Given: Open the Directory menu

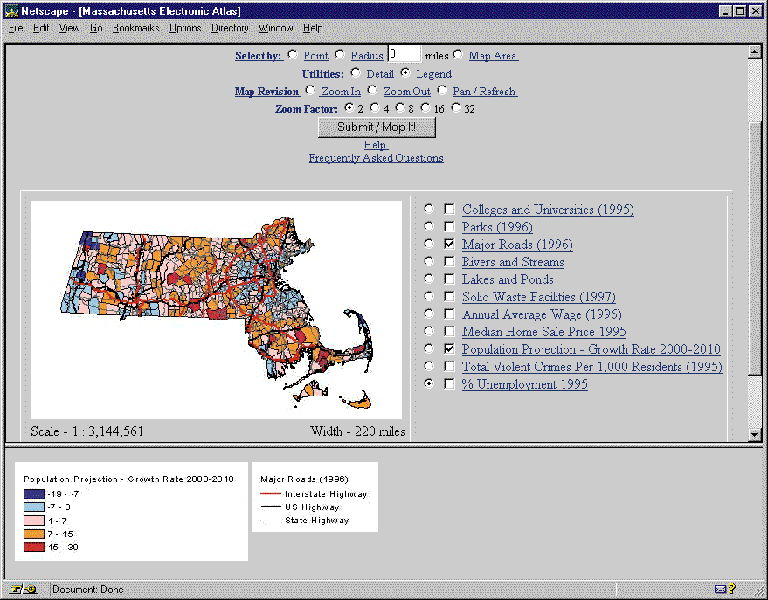Looking at the screenshot, I should (230, 28).
